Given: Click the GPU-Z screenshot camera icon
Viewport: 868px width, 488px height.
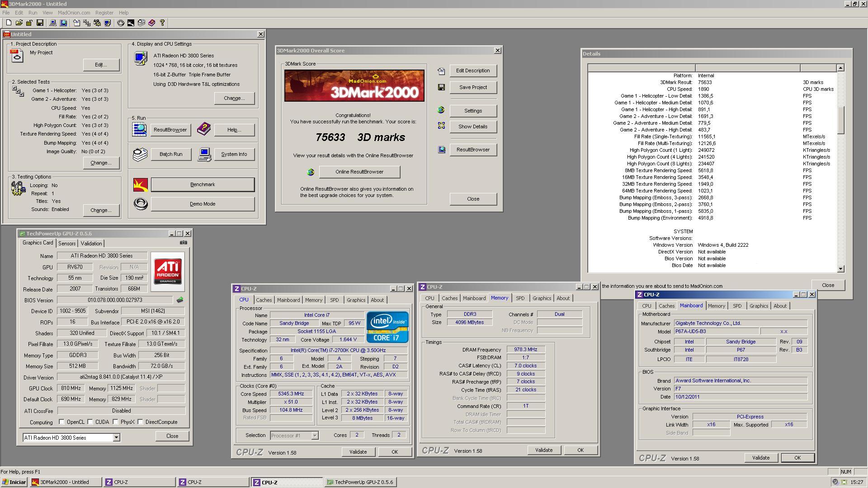Looking at the screenshot, I should tap(183, 243).
